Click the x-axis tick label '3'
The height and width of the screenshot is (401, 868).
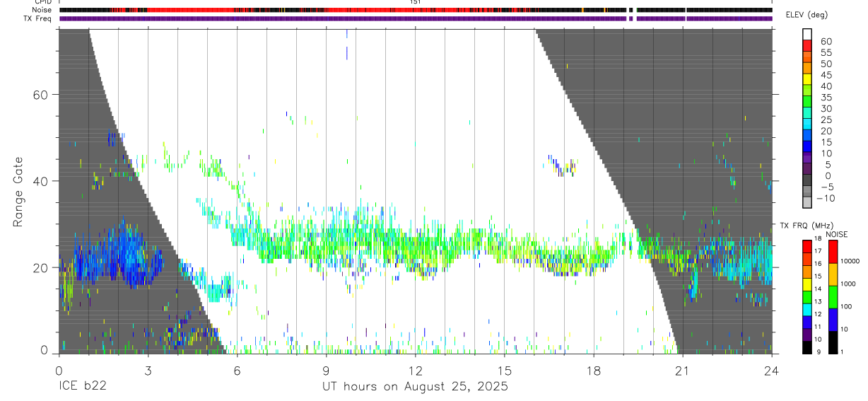click(148, 371)
